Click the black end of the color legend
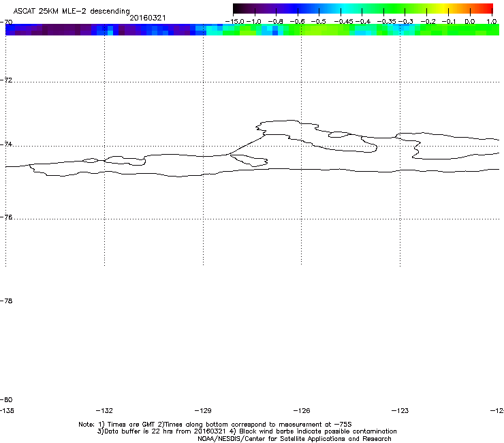This screenshot has height=443, width=504. pos(236,9)
